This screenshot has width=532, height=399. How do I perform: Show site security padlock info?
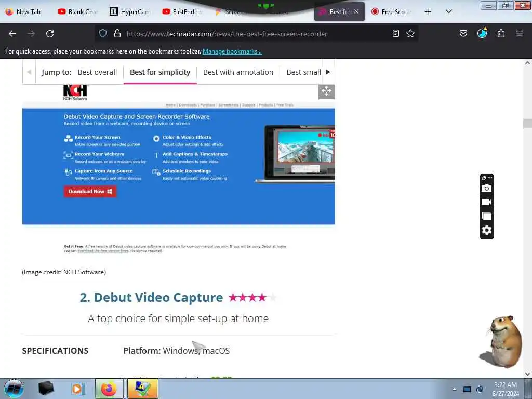[117, 33]
